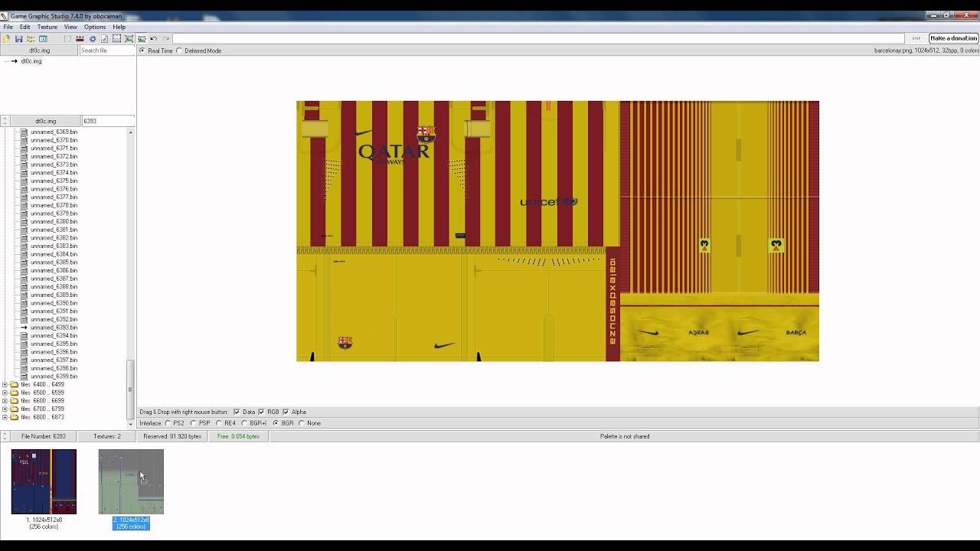Select the Deferred Mode radio button
The image size is (980, 551).
click(x=179, y=51)
